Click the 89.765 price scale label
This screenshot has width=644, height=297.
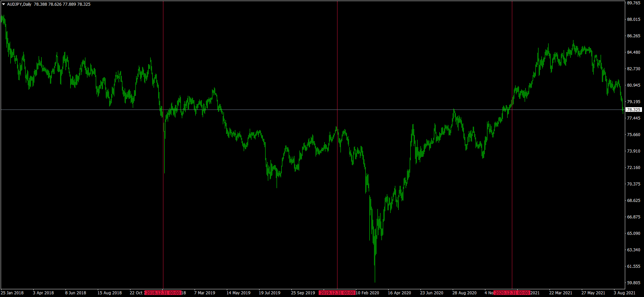click(634, 3)
